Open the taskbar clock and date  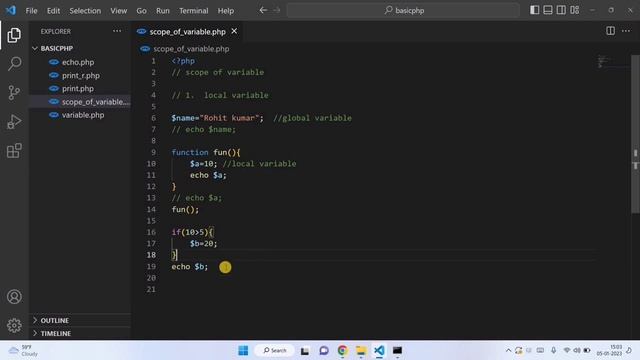point(609,350)
